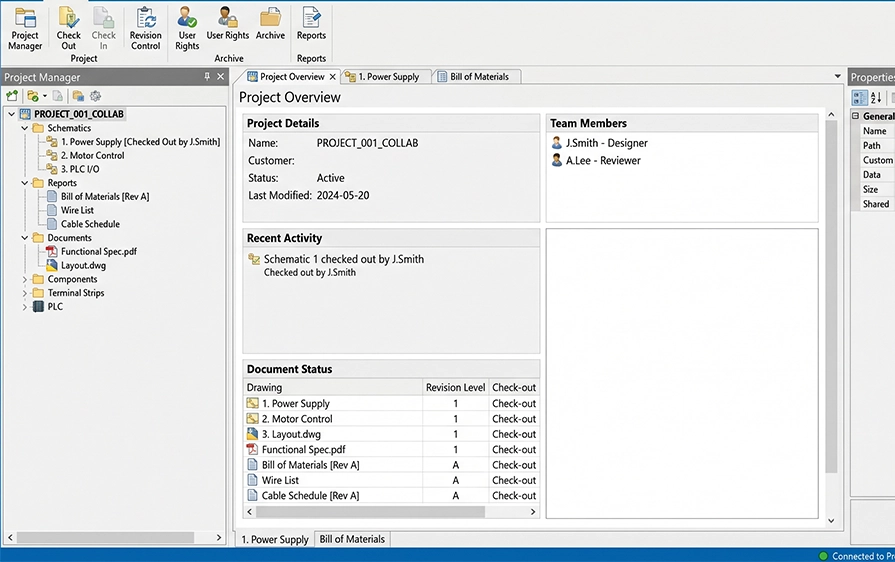
Task: Click the Check In ribbon button
Action: pyautogui.click(x=103, y=30)
